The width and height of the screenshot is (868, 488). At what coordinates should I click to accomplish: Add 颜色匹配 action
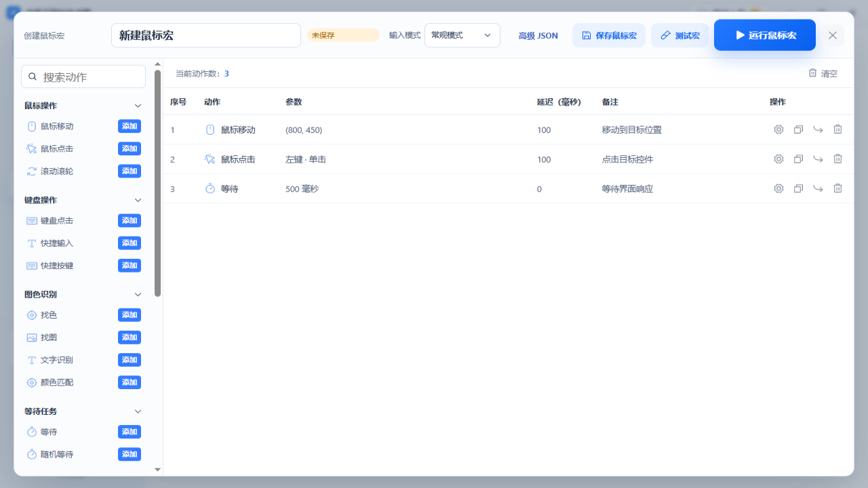(x=130, y=382)
